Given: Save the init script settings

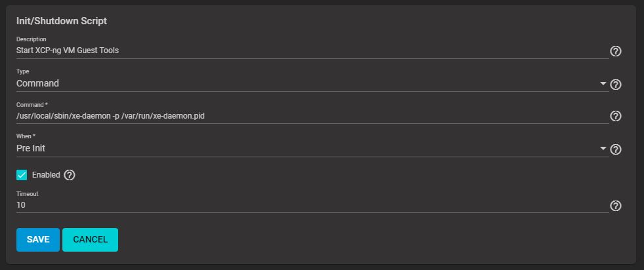Looking at the screenshot, I should click(x=38, y=240).
